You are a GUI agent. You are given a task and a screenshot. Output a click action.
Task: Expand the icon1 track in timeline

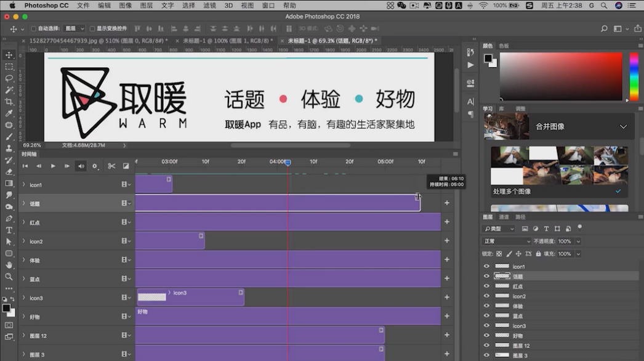pos(23,185)
